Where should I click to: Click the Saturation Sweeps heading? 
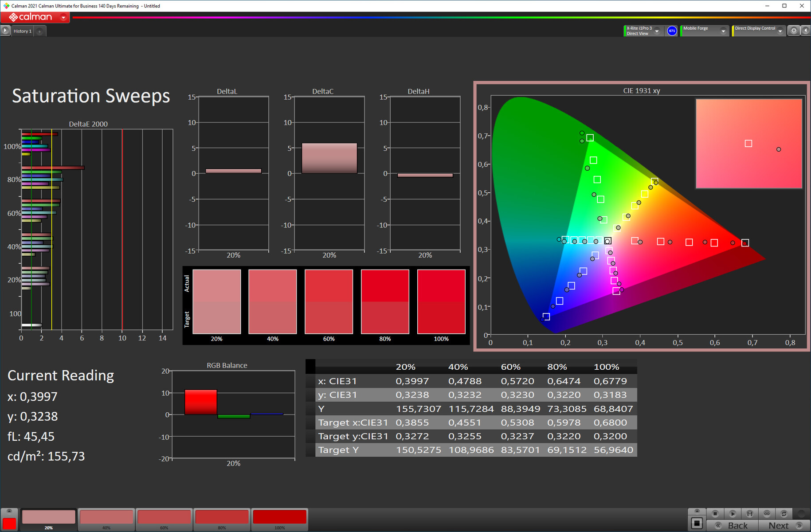pos(91,96)
